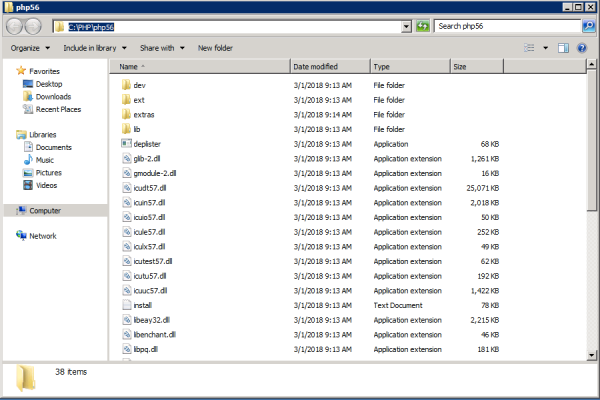The height and width of the screenshot is (400, 600).
Task: Expand the address bar history dropdown
Action: [x=406, y=26]
